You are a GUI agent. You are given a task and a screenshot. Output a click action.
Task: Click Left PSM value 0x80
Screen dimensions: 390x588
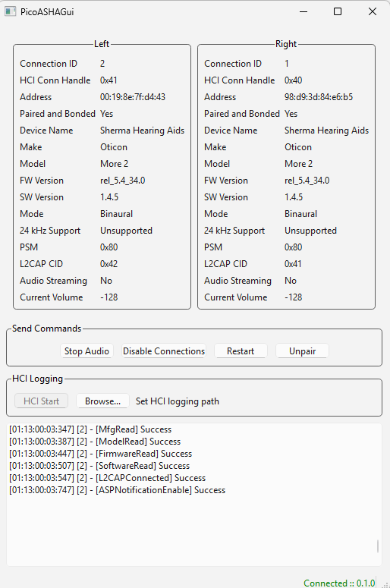pyautogui.click(x=109, y=247)
